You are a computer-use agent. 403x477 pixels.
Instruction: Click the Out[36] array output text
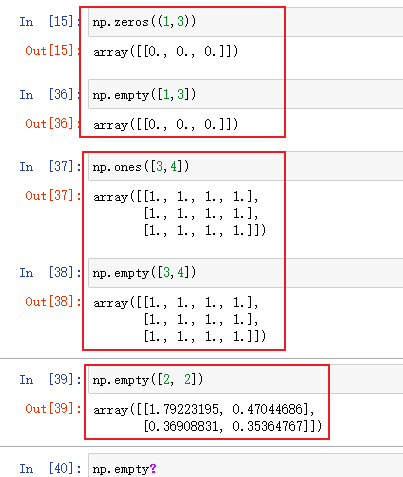[x=166, y=125]
